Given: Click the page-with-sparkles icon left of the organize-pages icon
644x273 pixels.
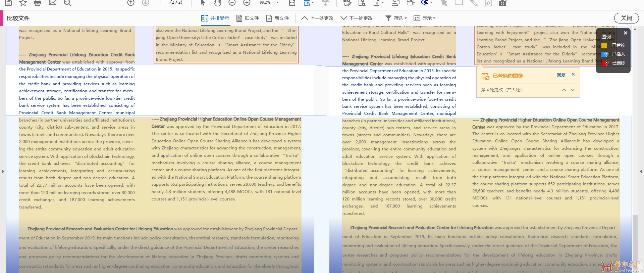Looking at the screenshot, I should click(x=396, y=3).
